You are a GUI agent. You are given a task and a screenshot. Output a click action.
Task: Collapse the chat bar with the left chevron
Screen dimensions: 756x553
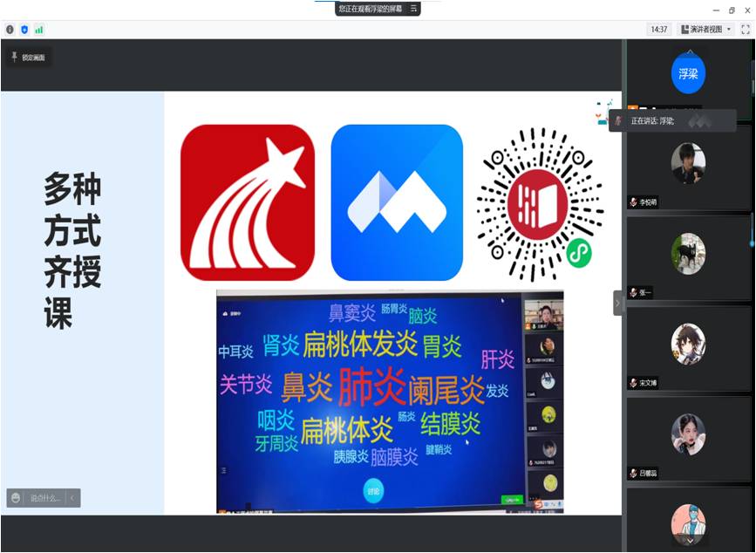[x=72, y=497]
